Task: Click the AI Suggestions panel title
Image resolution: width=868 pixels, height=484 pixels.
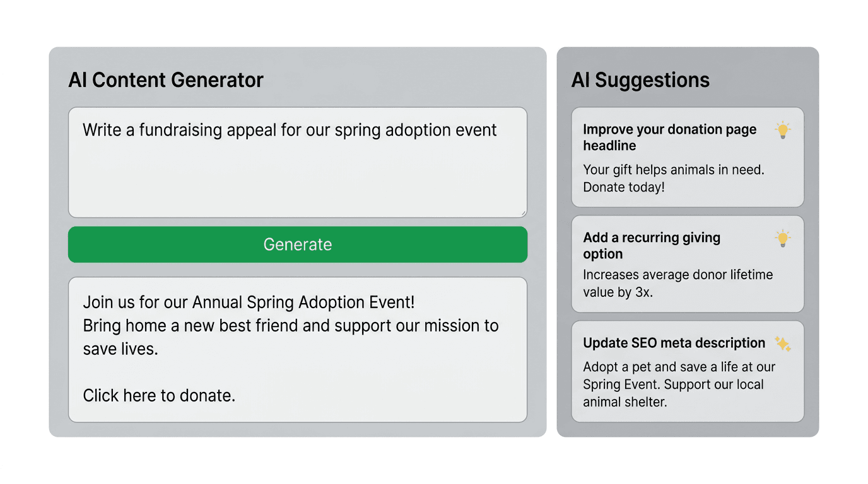Action: click(x=640, y=80)
